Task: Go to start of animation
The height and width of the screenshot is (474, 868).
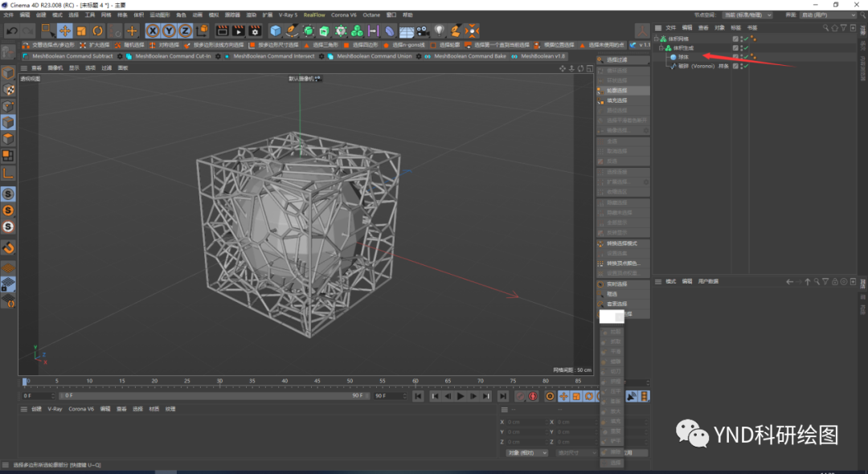Action: 418,396
